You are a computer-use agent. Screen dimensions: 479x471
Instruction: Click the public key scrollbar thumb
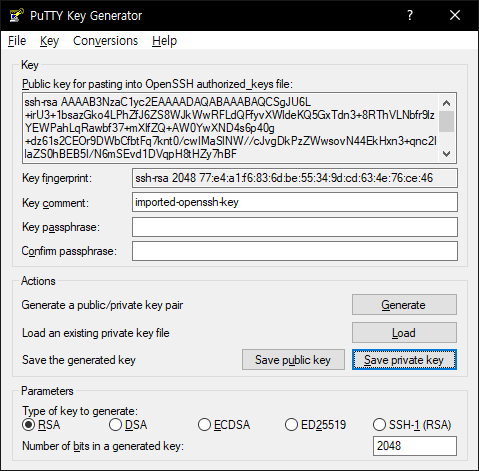coord(446,122)
